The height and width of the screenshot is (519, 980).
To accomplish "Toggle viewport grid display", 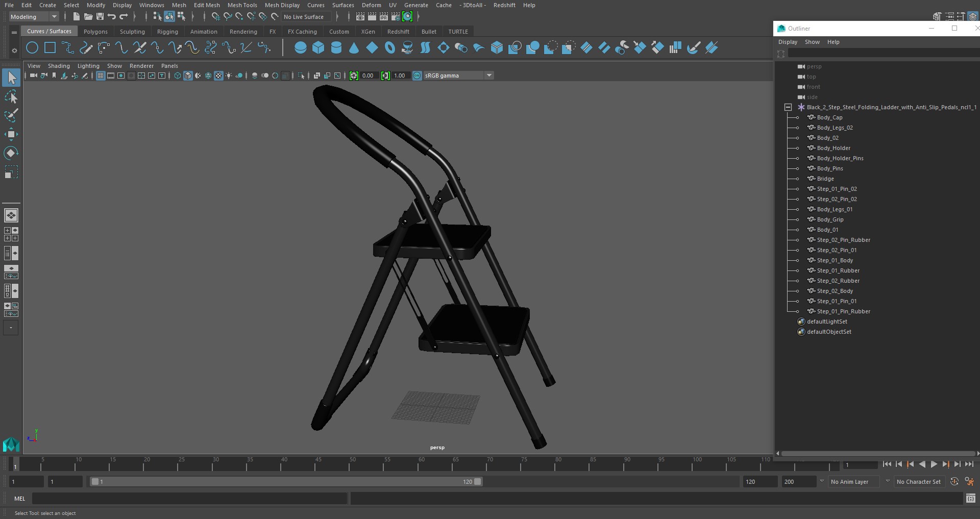I will click(101, 76).
